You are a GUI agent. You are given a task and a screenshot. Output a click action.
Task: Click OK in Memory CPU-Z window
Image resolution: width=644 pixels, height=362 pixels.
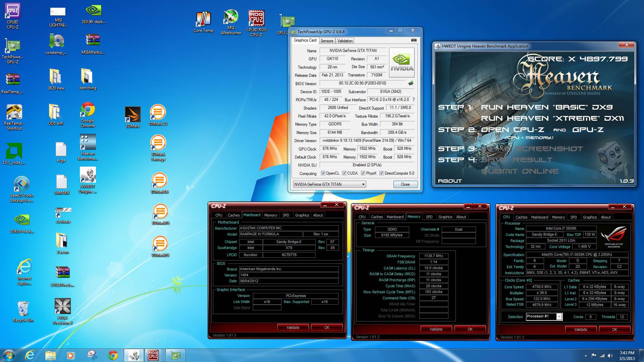(x=470, y=329)
